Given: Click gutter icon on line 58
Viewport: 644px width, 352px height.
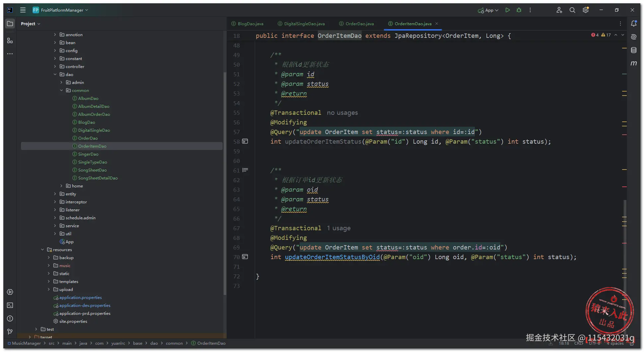Looking at the screenshot, I should (245, 141).
